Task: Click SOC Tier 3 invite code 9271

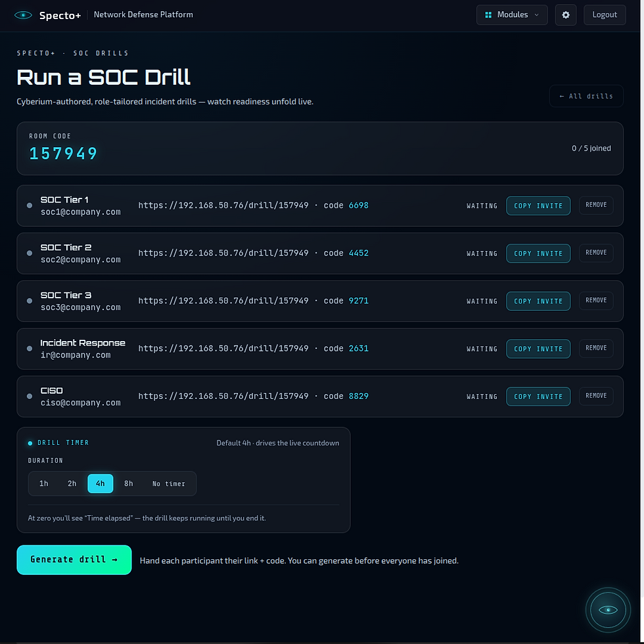Action: (x=359, y=301)
